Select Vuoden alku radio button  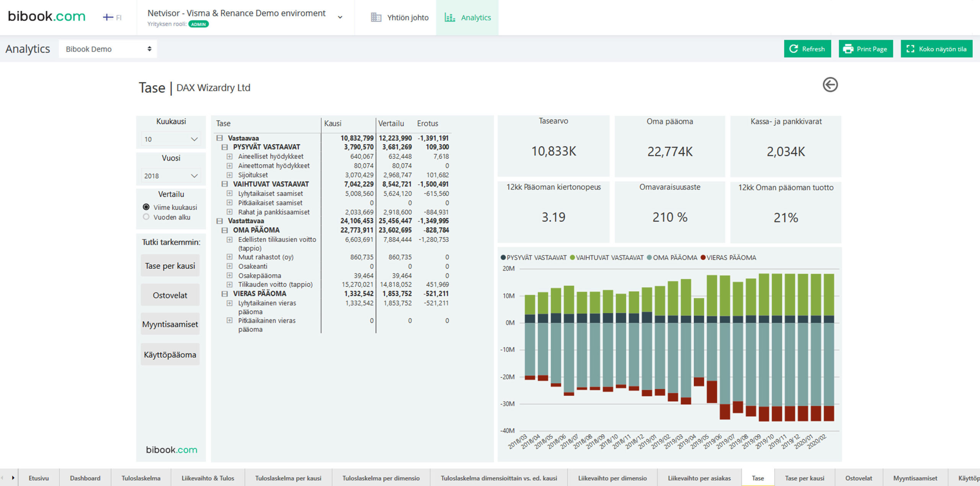pyautogui.click(x=146, y=217)
